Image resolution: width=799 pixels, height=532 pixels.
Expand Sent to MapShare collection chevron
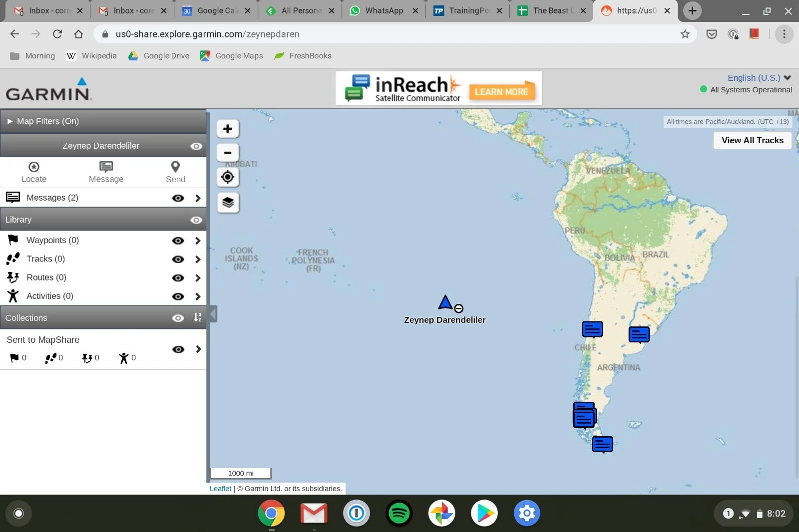(198, 349)
